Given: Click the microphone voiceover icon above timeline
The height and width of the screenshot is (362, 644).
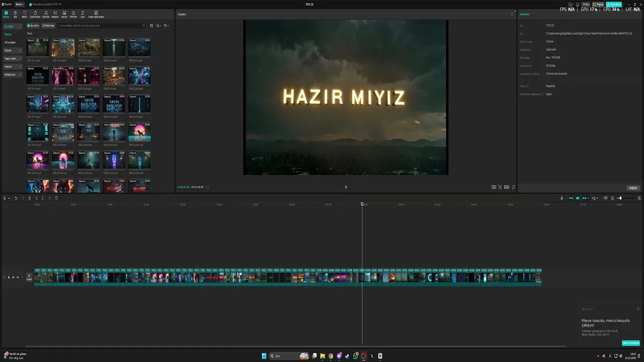Looking at the screenshot, I should tap(562, 198).
